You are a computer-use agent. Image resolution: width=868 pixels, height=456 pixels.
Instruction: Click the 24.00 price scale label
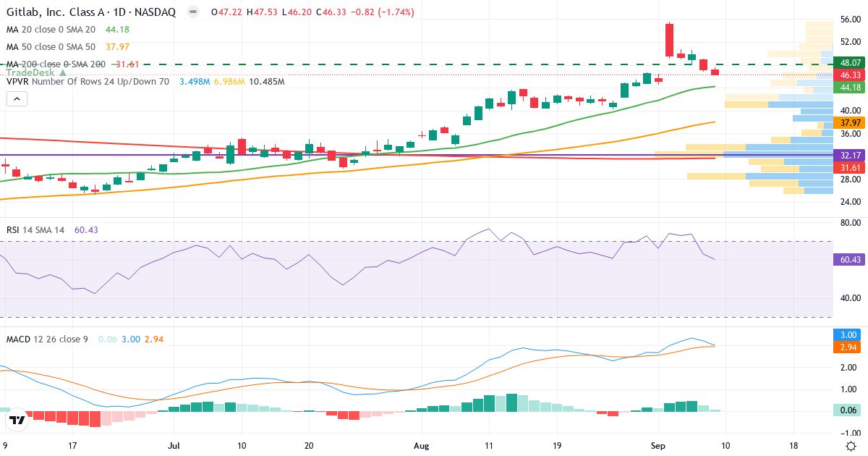[x=849, y=201]
